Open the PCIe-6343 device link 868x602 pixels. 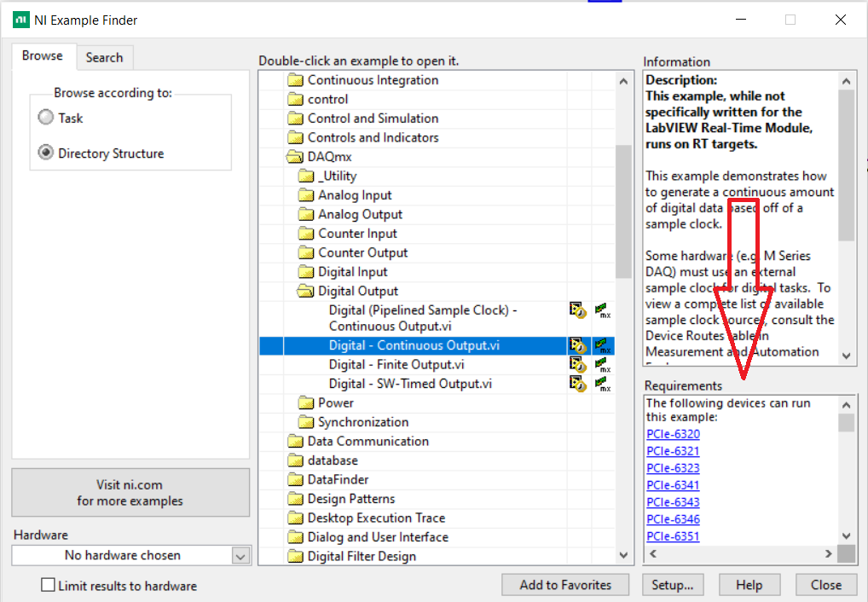[x=673, y=503]
